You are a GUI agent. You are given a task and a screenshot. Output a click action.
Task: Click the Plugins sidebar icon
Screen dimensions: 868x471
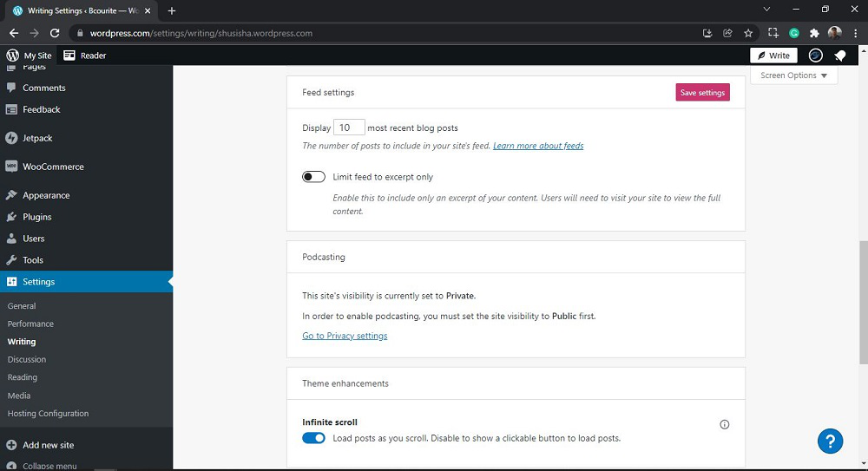pos(11,217)
